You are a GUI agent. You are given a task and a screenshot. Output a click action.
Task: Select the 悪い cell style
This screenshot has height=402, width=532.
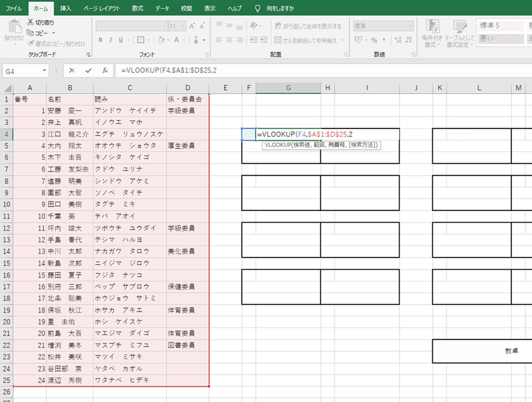[501, 39]
